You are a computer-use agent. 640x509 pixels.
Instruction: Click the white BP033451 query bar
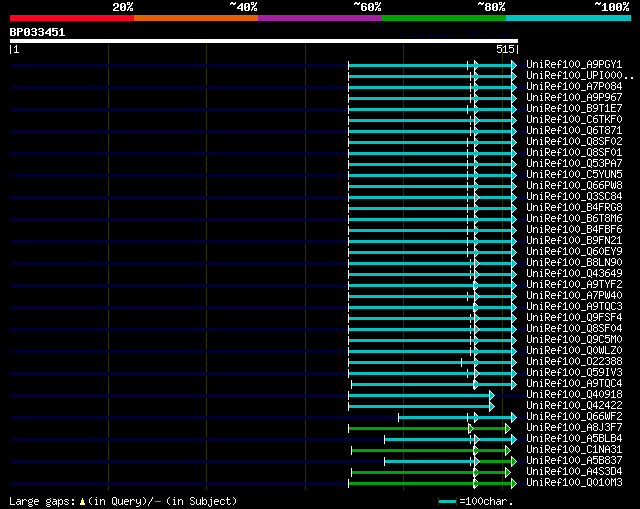[x=264, y=41]
